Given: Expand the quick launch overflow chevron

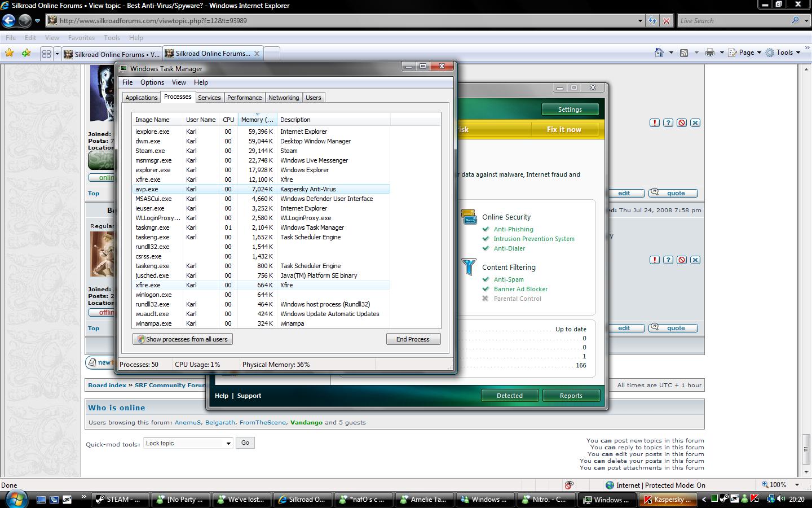Looking at the screenshot, I should coord(84,497).
